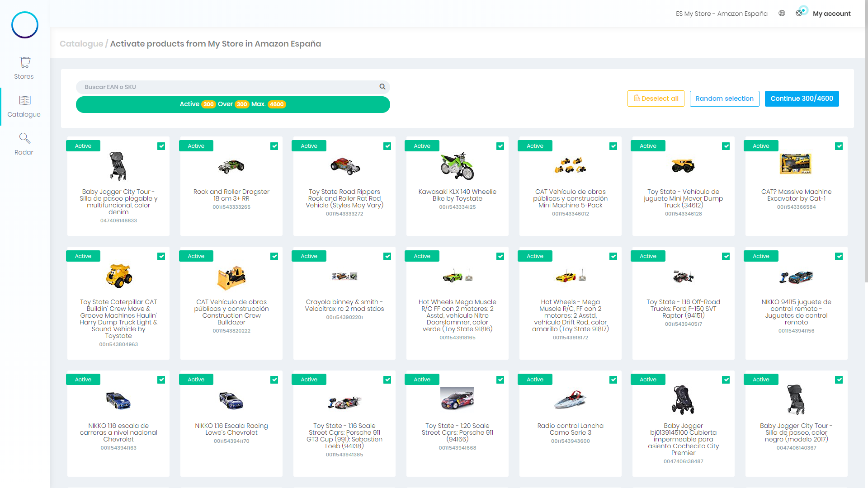The height and width of the screenshot is (488, 868).
Task: Toggle active checkbox on Kawasaki KLX 140 Wheelie Bike
Action: pos(500,146)
